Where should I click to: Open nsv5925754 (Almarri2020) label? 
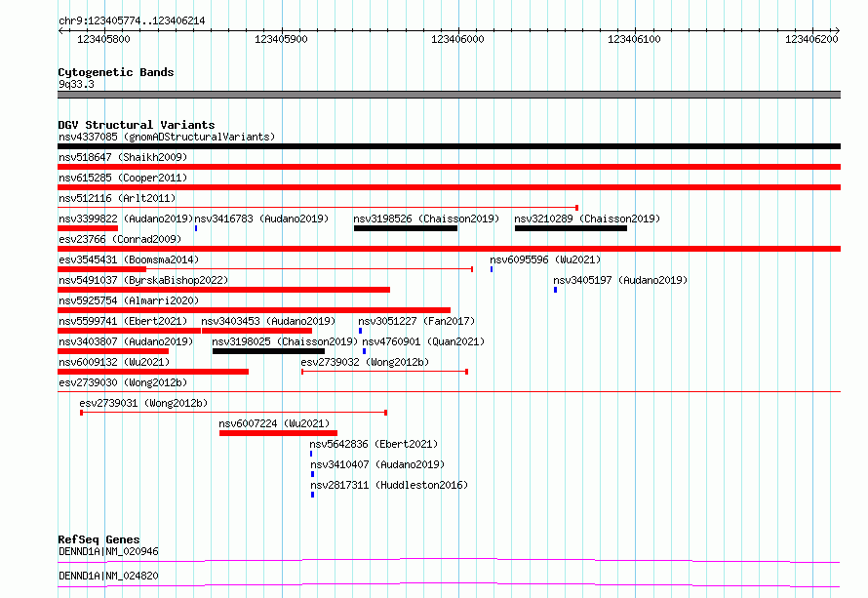(x=129, y=300)
